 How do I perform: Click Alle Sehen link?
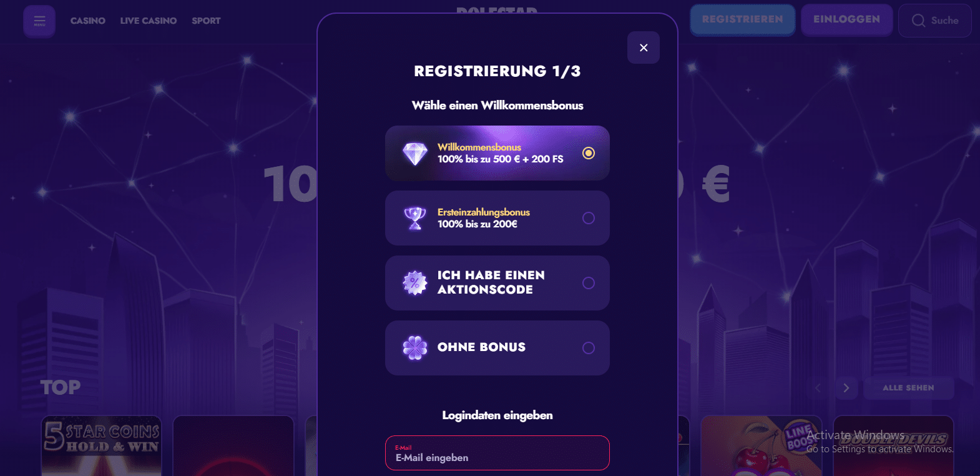pos(908,388)
